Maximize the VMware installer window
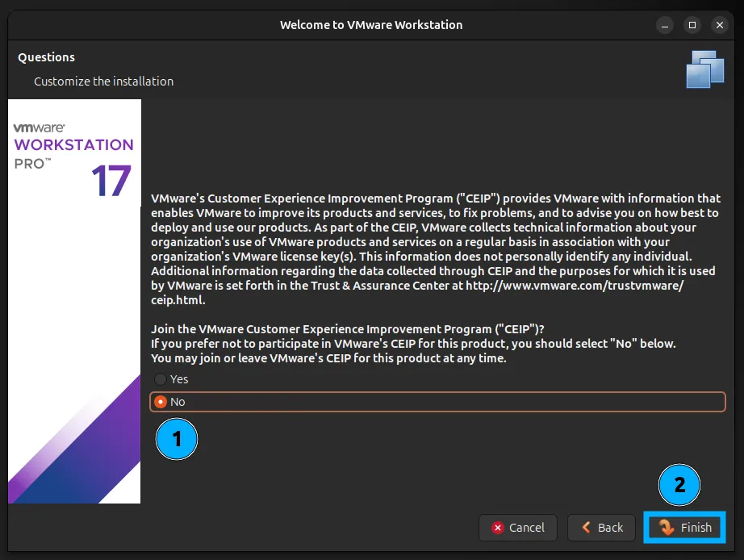This screenshot has width=744, height=560. click(692, 25)
